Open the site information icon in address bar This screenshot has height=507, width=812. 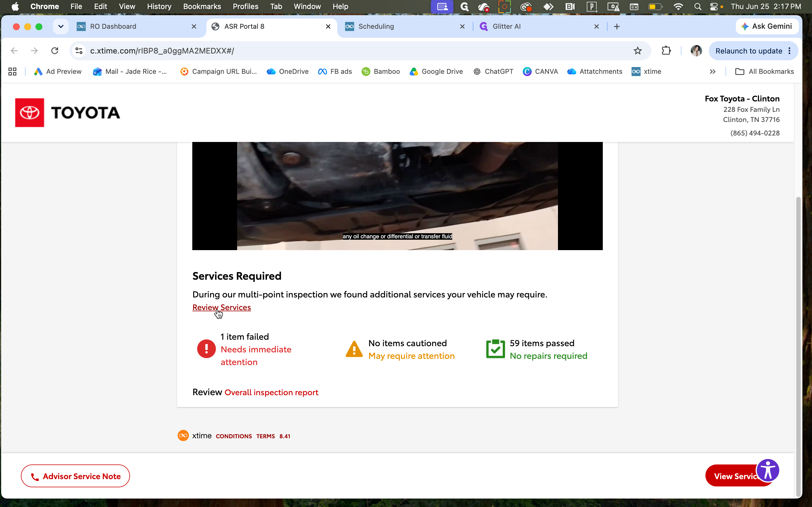pyautogui.click(x=79, y=51)
